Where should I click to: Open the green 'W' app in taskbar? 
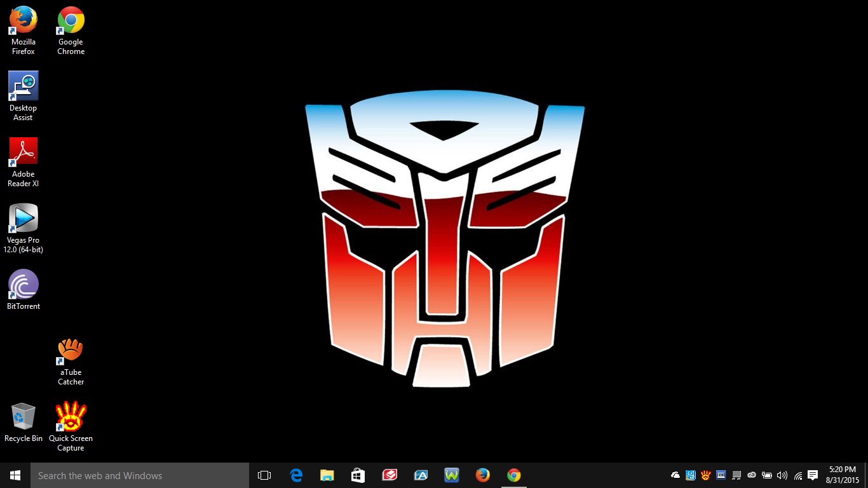point(452,475)
